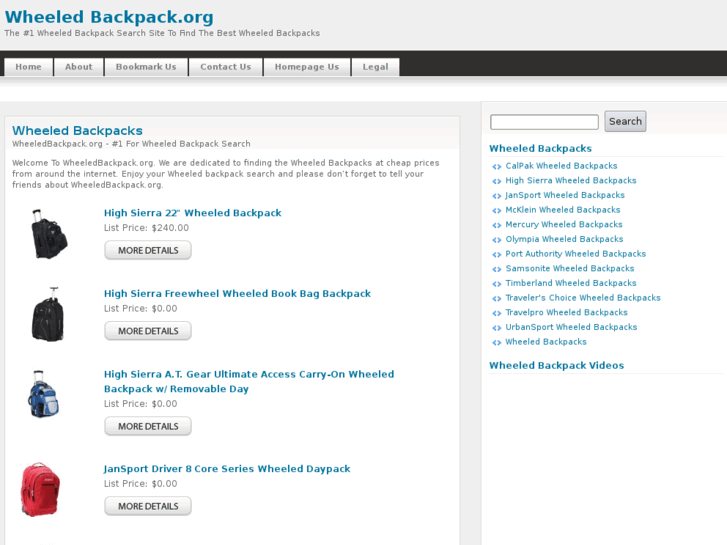This screenshot has width=727, height=545.
Task: Open the last sidebar Wheeled Backpacks link
Action: (x=546, y=342)
